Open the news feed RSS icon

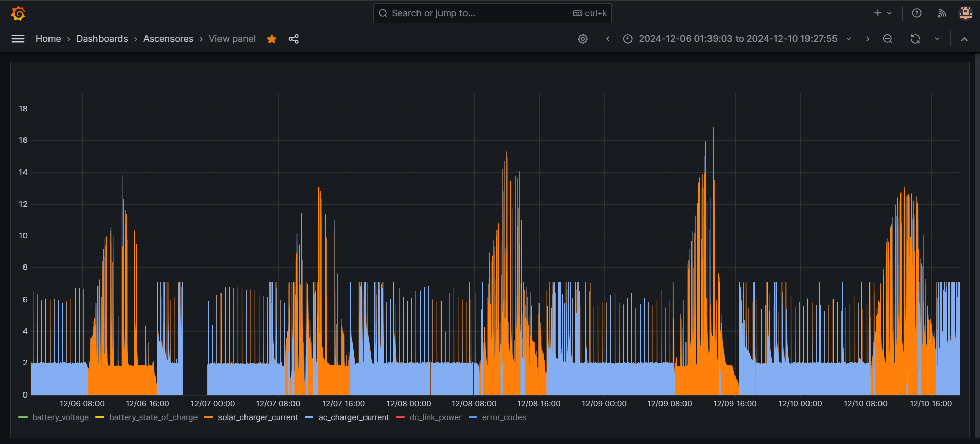tap(942, 13)
